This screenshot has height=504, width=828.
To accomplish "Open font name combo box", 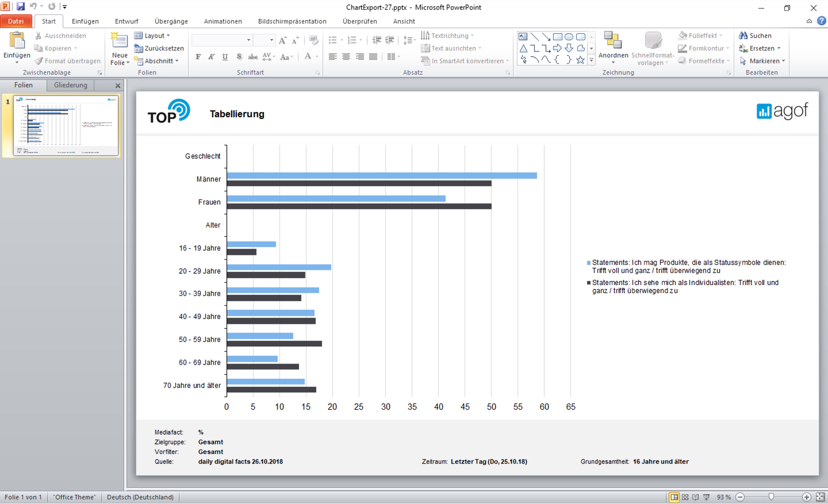I will click(222, 40).
